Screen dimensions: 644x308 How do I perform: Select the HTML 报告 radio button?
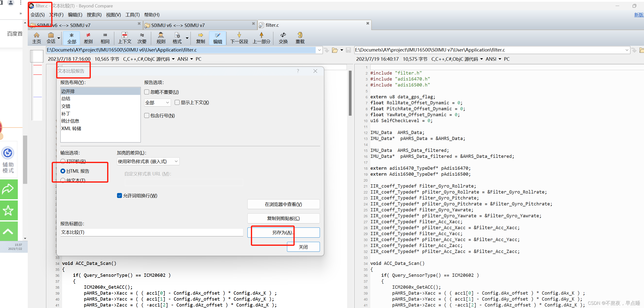click(x=63, y=171)
